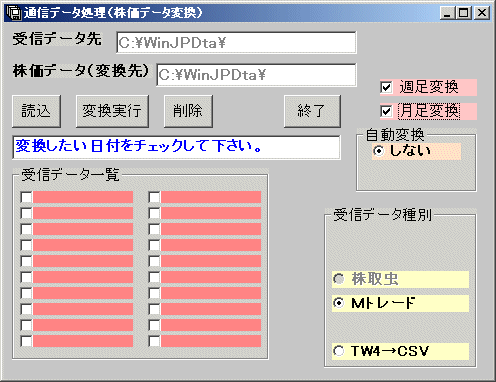Click the 受信データ先 path input field
This screenshot has height=382, width=496.
(236, 43)
